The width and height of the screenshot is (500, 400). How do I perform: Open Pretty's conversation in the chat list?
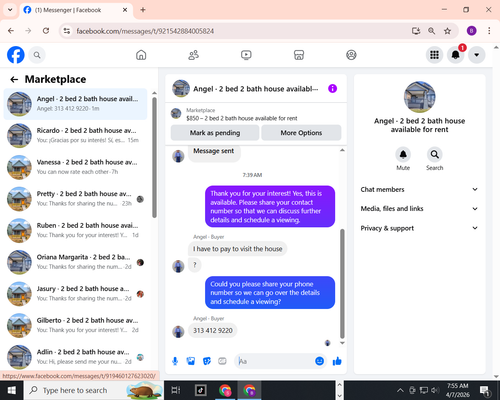tap(75, 199)
